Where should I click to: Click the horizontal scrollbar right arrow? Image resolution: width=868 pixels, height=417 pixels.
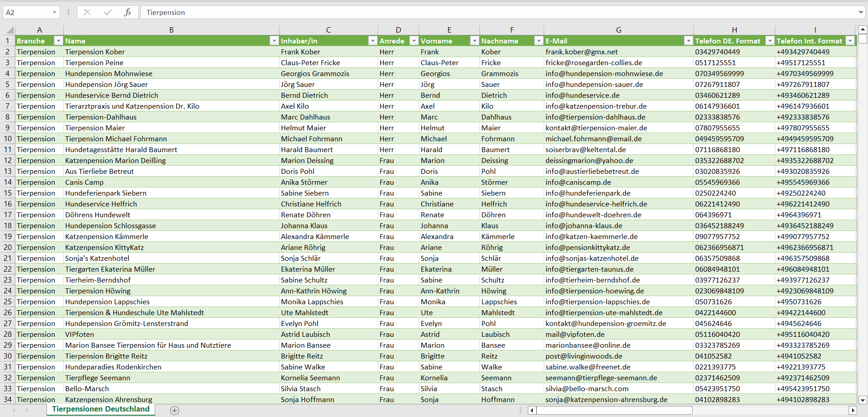point(853,410)
